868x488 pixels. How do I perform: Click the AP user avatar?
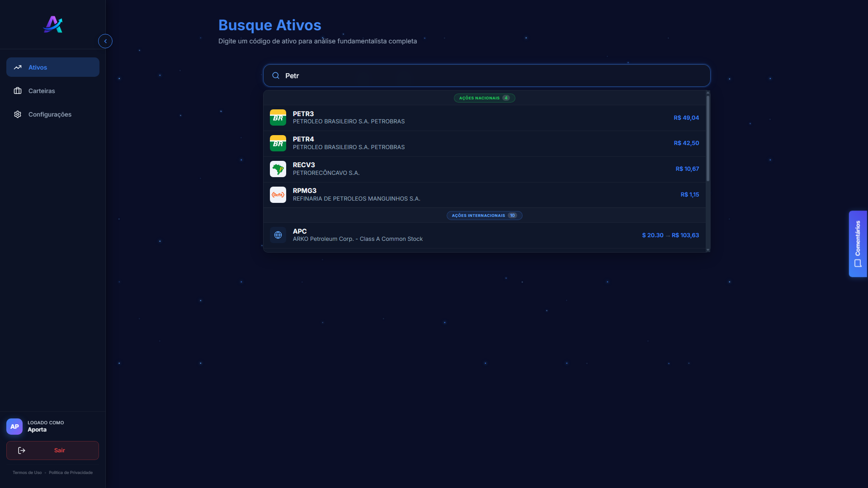tap(14, 427)
